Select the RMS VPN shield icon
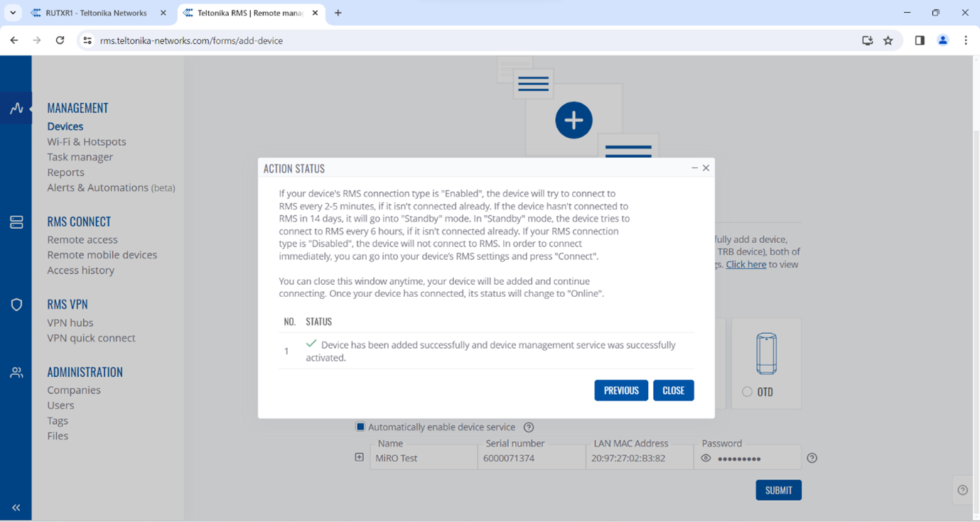The width and height of the screenshot is (980, 522). (16, 305)
